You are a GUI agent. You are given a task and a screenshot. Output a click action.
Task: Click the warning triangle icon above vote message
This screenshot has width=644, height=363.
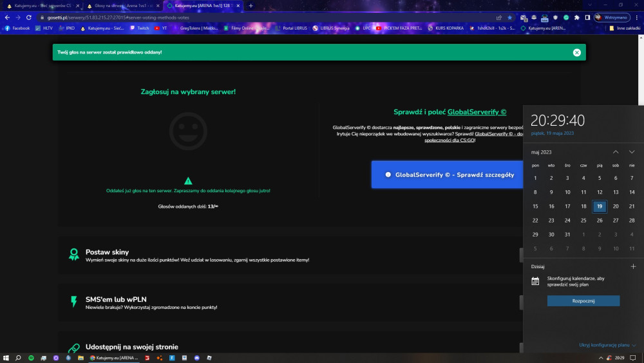pos(188,181)
